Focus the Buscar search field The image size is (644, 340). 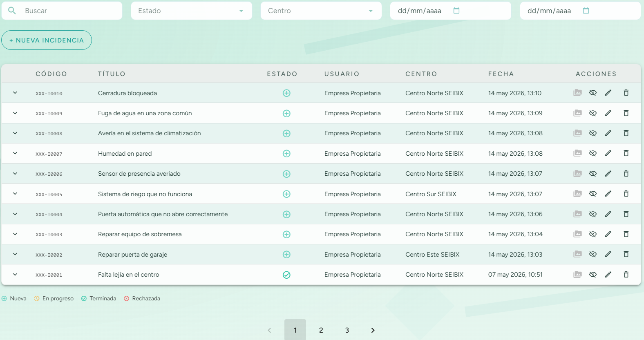(62, 11)
